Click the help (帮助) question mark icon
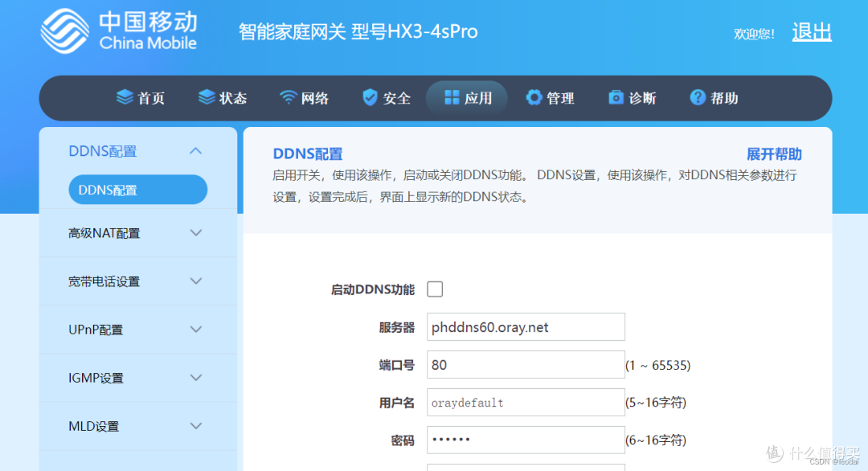Screen dimensions: 868x471 point(698,97)
